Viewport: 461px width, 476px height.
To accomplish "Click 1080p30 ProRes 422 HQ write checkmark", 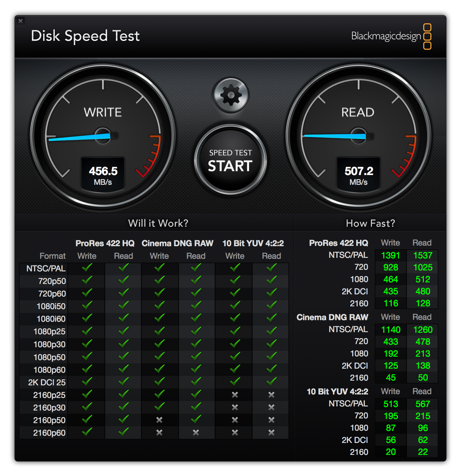I will pyautogui.click(x=87, y=343).
